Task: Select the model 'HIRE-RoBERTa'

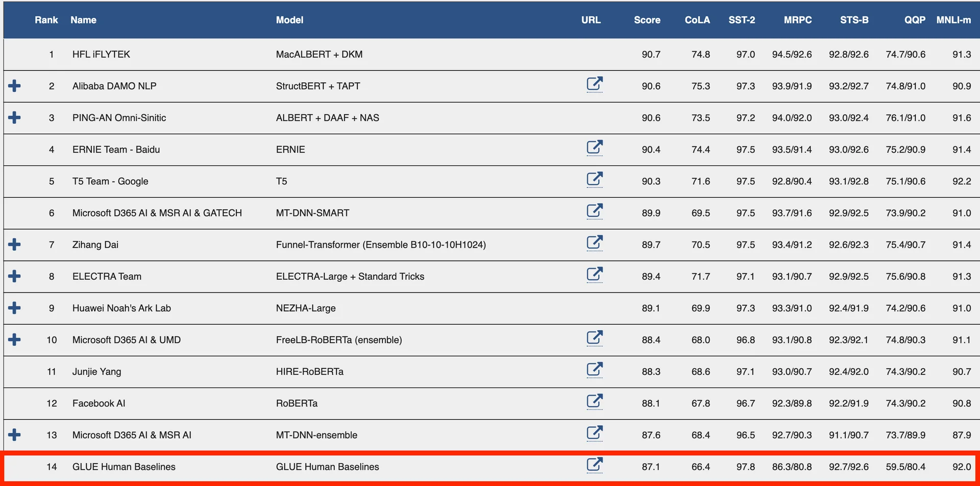Action: [x=310, y=372]
